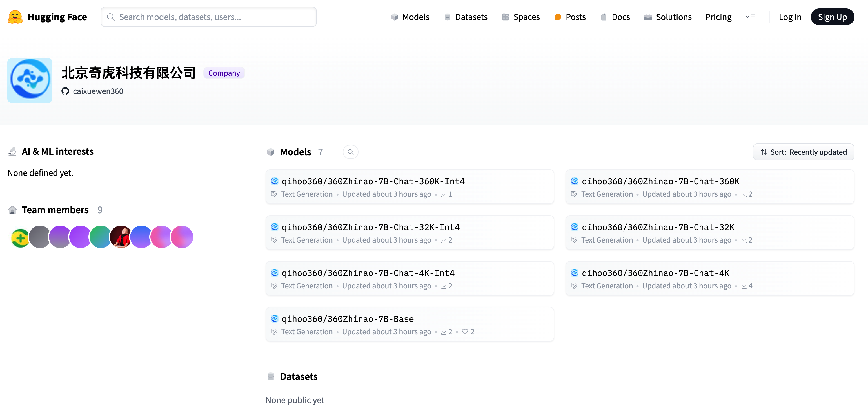Click Text Generation tag icon on 7B-Chat-32K-Int4 card
Viewport: 868px width, 413px height.
coord(274,240)
